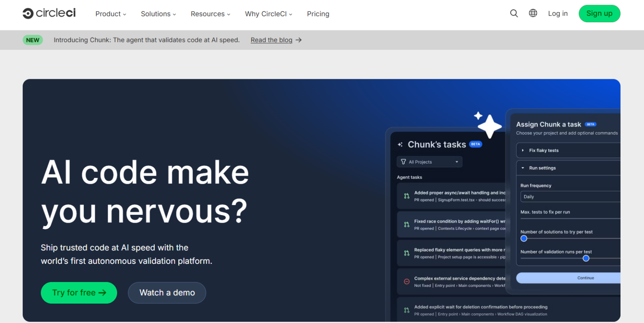Follow the Read the blog link
644x323 pixels.
coord(271,40)
